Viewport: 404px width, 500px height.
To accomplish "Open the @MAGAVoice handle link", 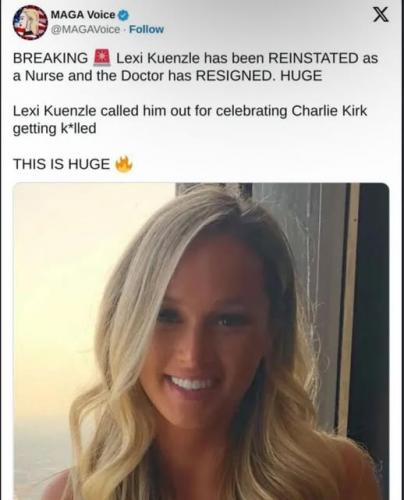I will (x=85, y=29).
